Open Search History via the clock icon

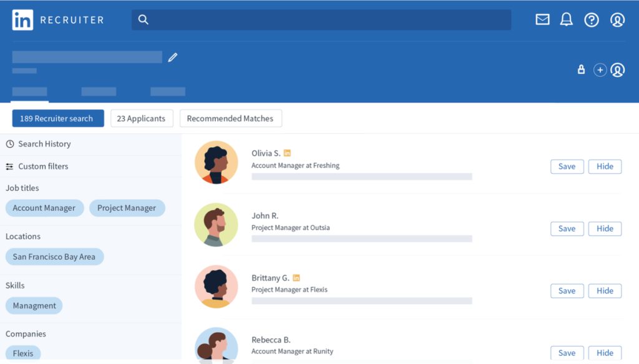click(x=9, y=144)
